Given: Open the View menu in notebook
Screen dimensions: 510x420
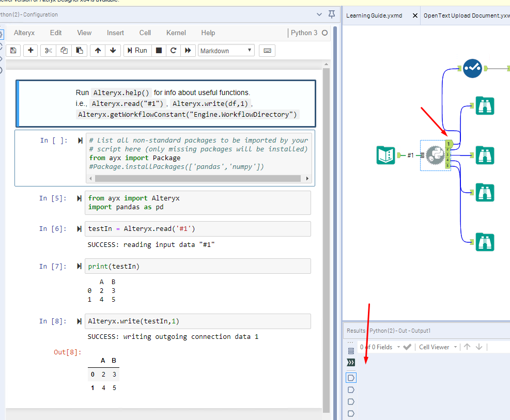Looking at the screenshot, I should (84, 33).
